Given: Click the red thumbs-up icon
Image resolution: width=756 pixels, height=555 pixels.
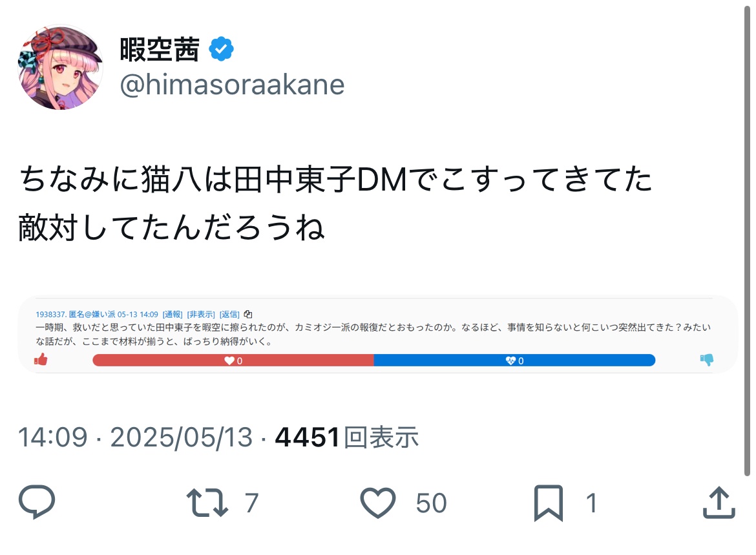Looking at the screenshot, I should coord(41,360).
